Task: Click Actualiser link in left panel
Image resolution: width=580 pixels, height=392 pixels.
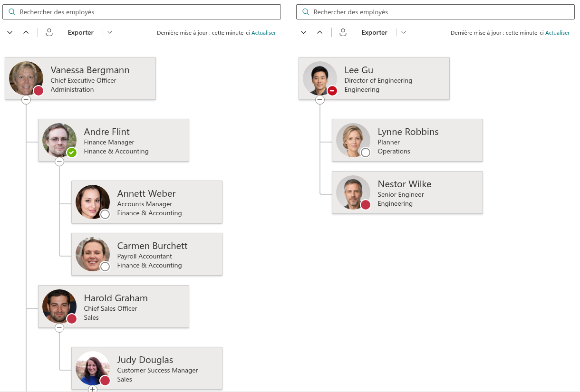Action: pyautogui.click(x=264, y=33)
